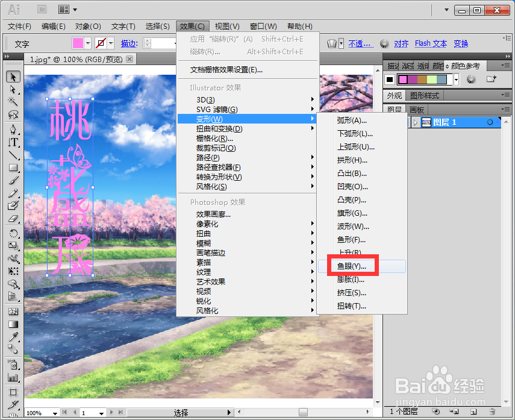Select the Paintbrush tool
Screen dimensions: 515x420
click(13, 180)
